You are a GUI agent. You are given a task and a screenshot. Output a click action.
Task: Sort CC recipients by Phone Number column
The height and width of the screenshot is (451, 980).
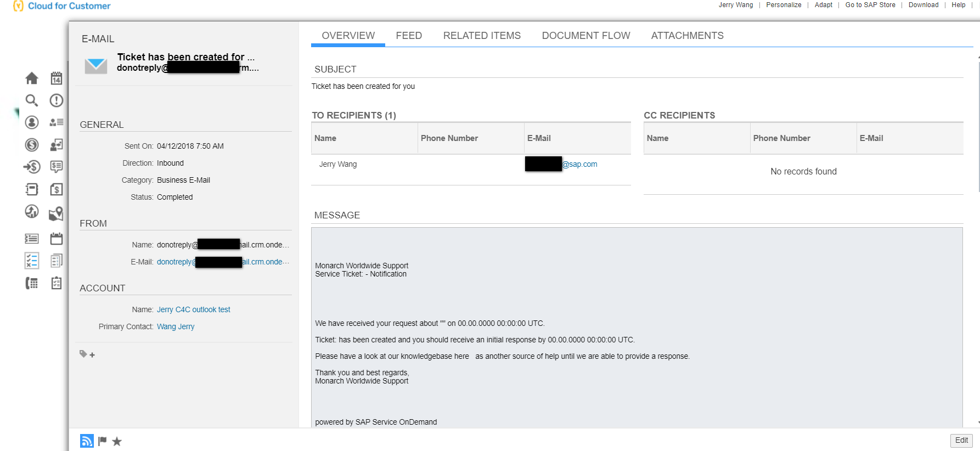click(803, 138)
